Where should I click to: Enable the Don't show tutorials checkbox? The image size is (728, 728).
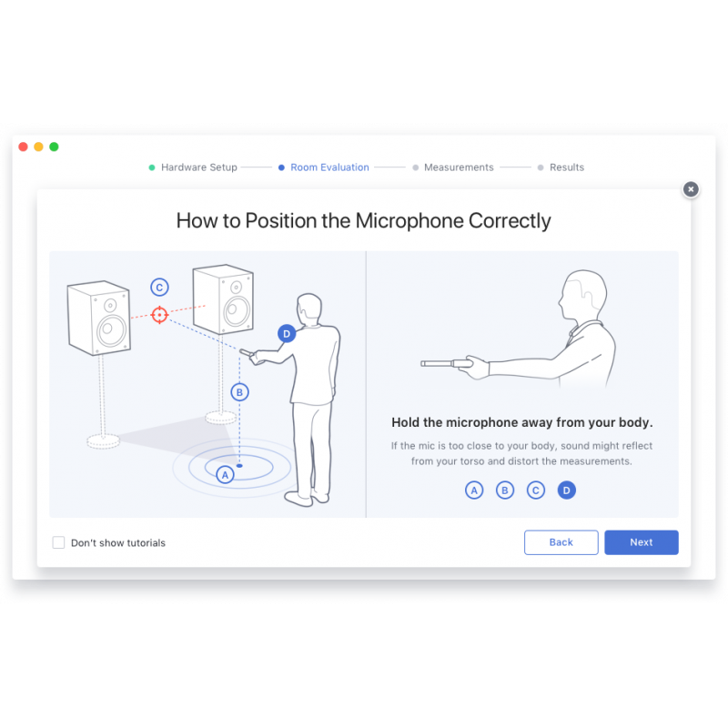[x=59, y=542]
